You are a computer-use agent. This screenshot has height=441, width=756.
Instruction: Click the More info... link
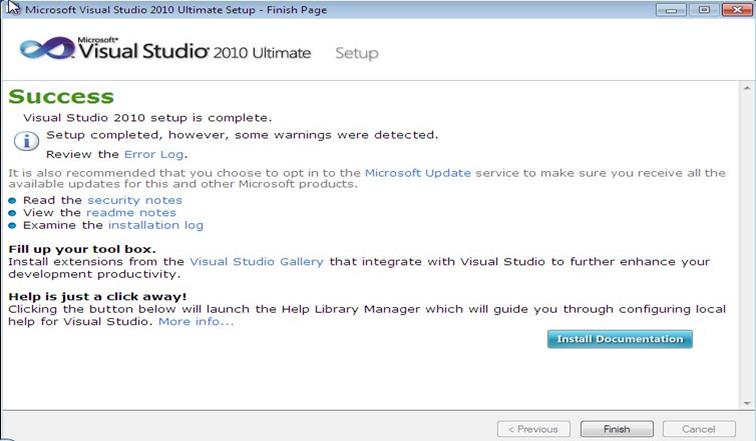click(x=196, y=321)
